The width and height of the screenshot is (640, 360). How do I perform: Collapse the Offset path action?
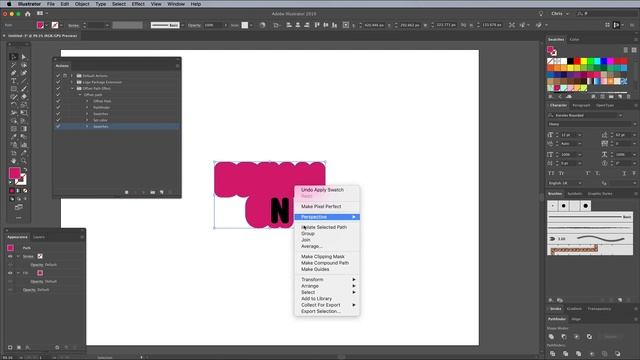[x=80, y=95]
